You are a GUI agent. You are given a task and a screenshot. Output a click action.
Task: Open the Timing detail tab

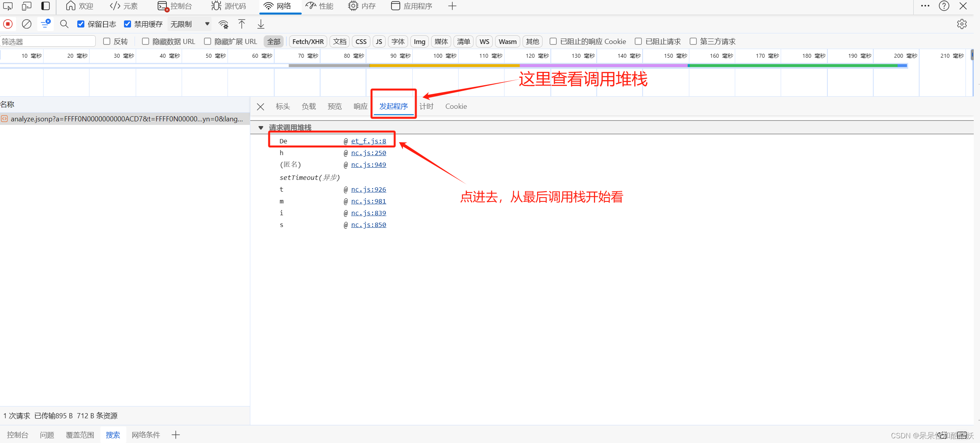tap(426, 106)
